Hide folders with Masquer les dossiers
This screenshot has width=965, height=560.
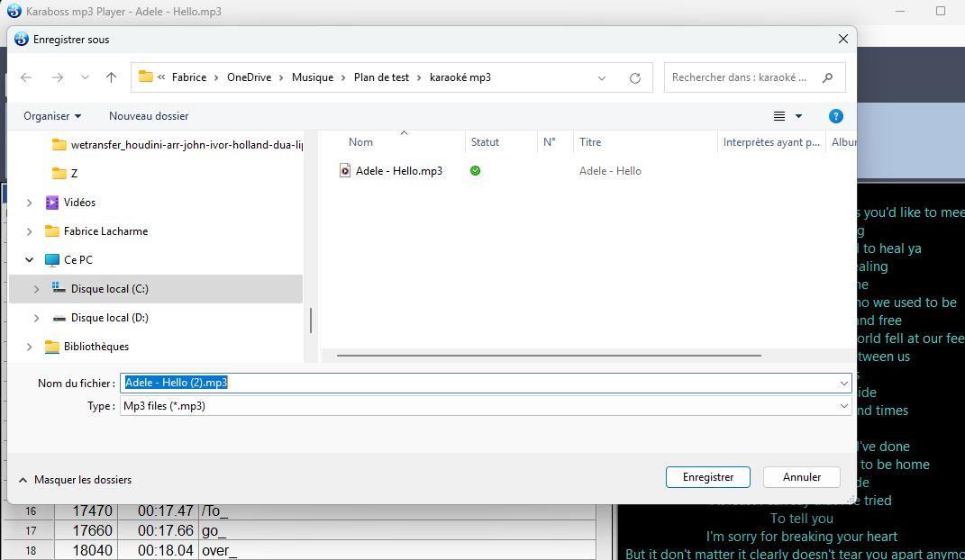(x=75, y=480)
